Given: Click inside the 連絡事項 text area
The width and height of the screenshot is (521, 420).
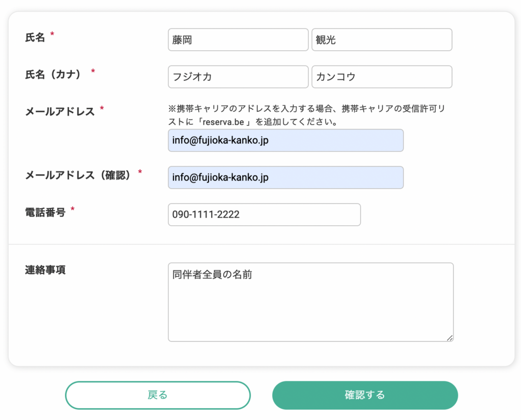Looking at the screenshot, I should pos(310,302).
